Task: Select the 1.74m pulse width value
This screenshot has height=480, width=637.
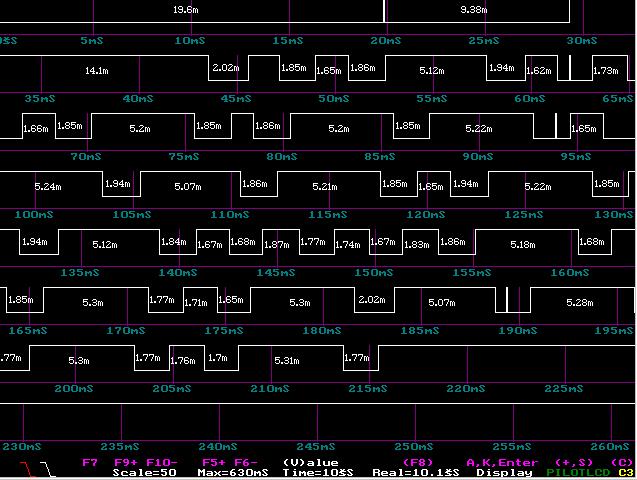Action: (x=348, y=245)
